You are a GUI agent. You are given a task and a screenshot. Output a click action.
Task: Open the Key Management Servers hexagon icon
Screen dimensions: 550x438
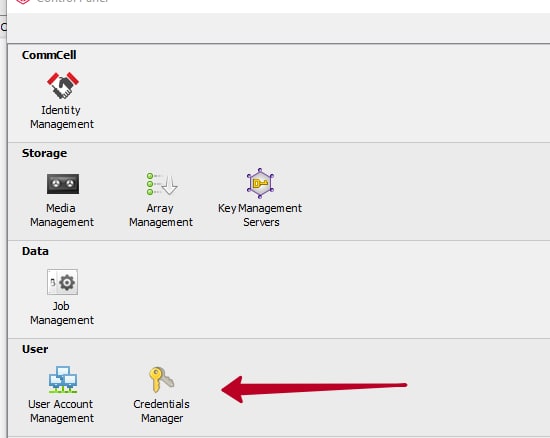coord(260,183)
